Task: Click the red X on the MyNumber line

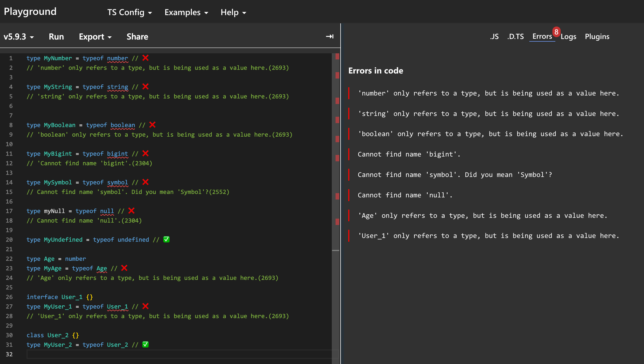Action: click(145, 58)
